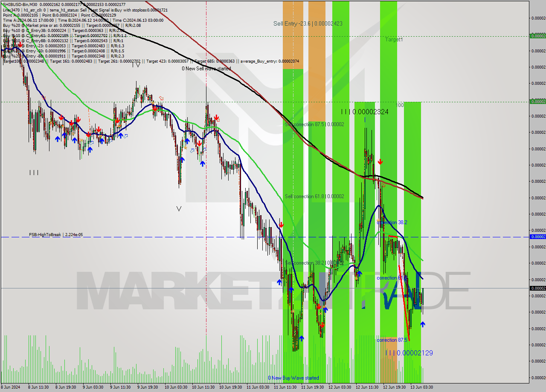Select the '100' level label
The width and height of the screenshot is (546, 392).
[x=400, y=105]
